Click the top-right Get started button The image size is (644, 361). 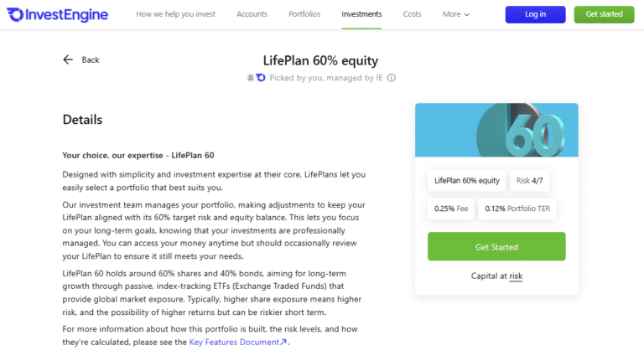pyautogui.click(x=604, y=14)
